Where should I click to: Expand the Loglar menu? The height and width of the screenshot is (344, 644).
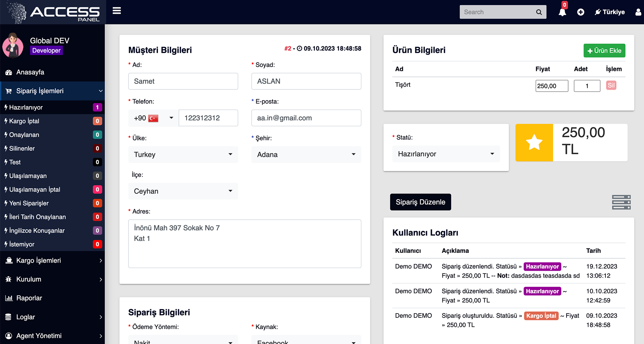tap(52, 317)
